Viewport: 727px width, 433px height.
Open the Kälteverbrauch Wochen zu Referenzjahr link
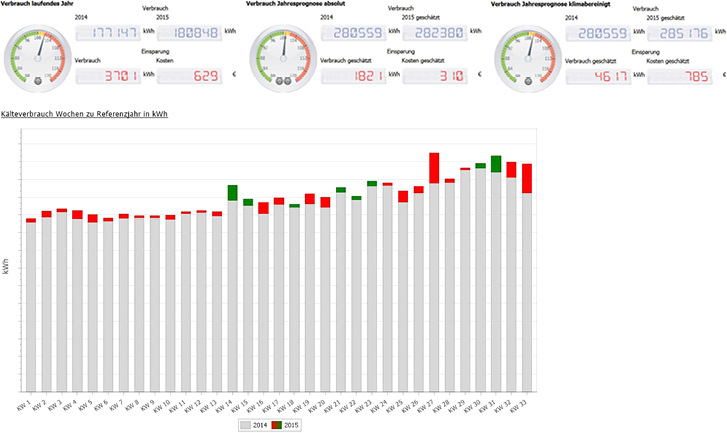tap(84, 114)
